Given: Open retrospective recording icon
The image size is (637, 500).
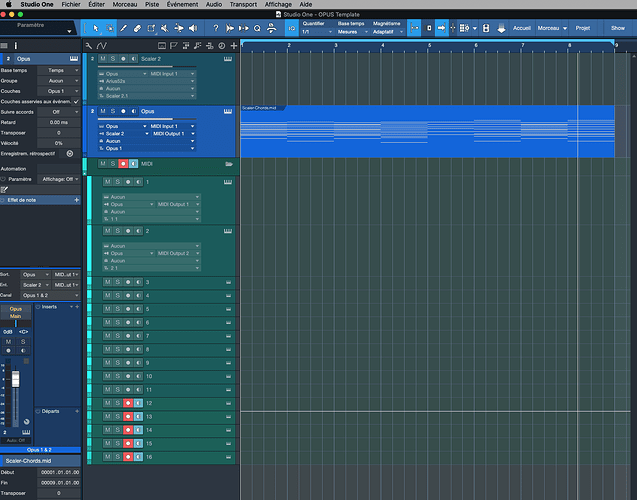Looking at the screenshot, I should [69, 154].
